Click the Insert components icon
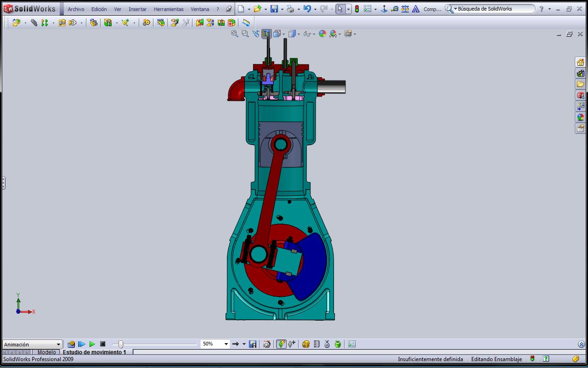The image size is (588, 368). click(17, 23)
